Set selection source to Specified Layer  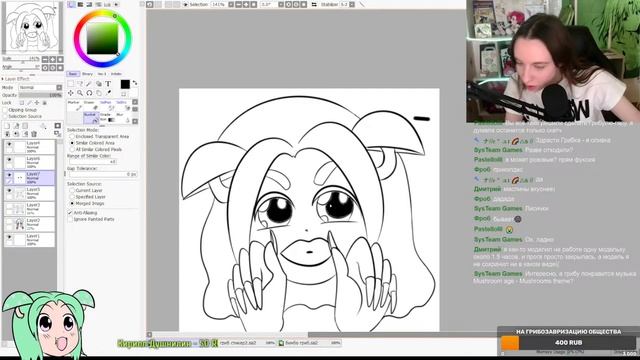(x=72, y=197)
